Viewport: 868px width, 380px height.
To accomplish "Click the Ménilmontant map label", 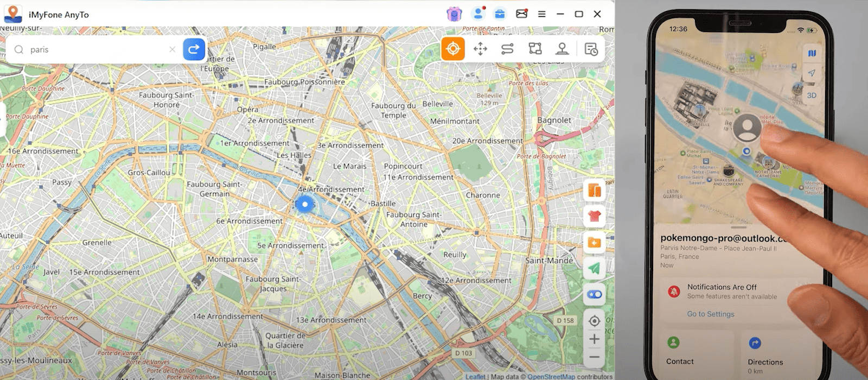I will pos(455,121).
